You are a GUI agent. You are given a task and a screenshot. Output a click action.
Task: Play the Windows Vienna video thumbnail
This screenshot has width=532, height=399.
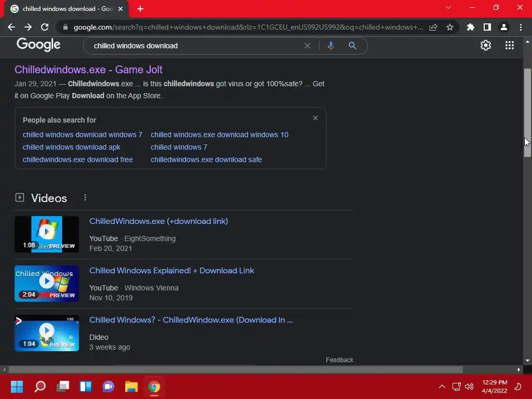pos(47,284)
